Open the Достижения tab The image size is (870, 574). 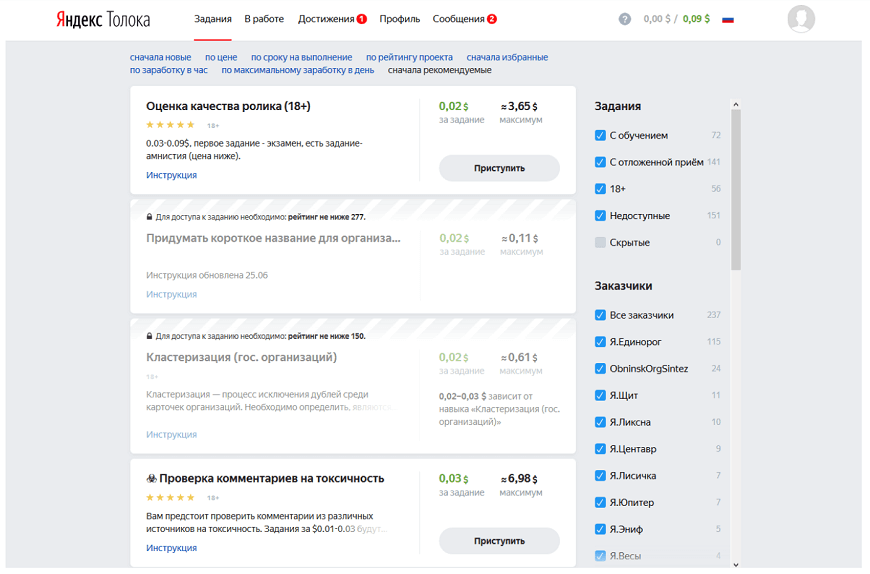pyautogui.click(x=326, y=19)
